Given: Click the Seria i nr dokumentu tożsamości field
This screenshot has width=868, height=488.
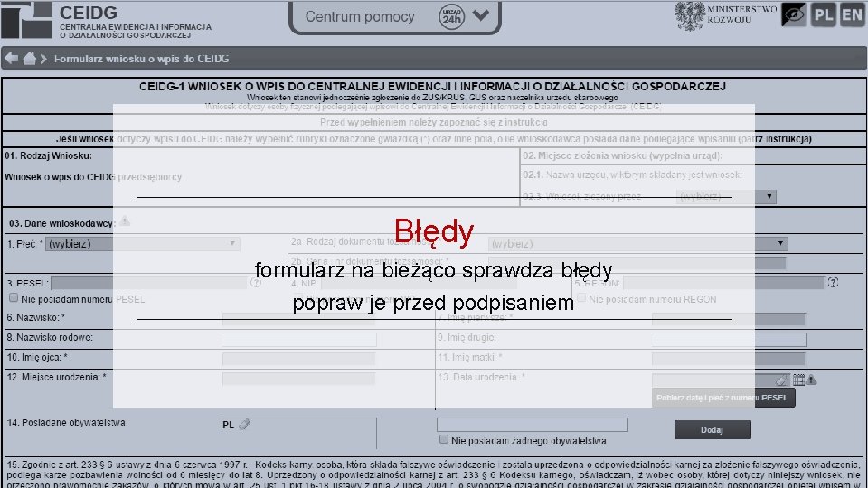Looking at the screenshot, I should coord(637,263).
